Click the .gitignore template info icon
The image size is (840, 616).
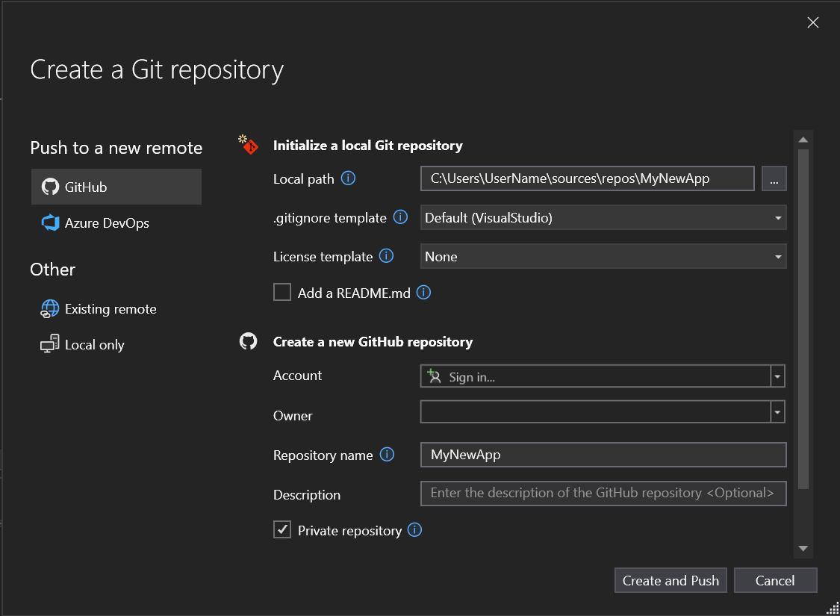[x=402, y=217]
